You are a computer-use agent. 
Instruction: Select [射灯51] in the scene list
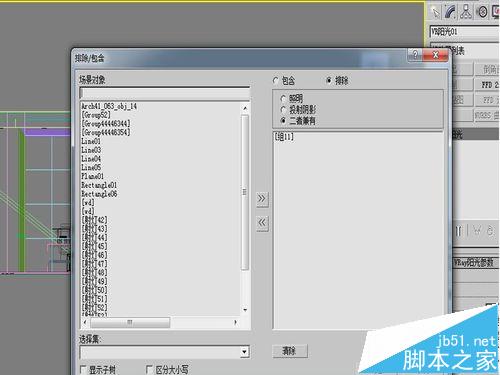coord(95,299)
